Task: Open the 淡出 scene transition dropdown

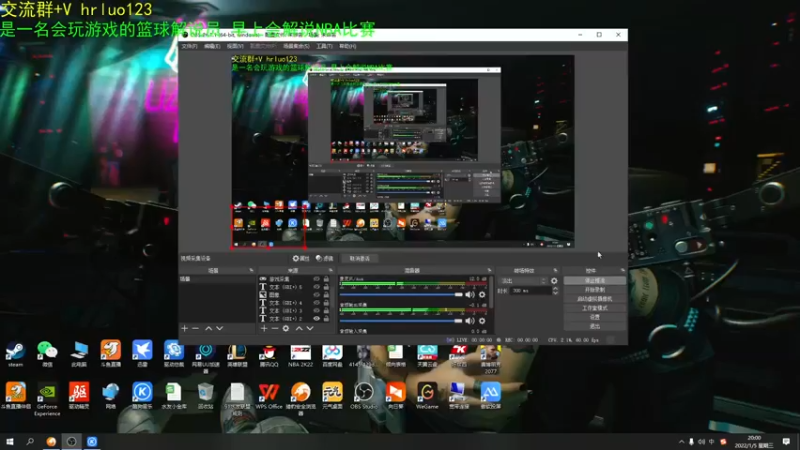Action: 522,281
